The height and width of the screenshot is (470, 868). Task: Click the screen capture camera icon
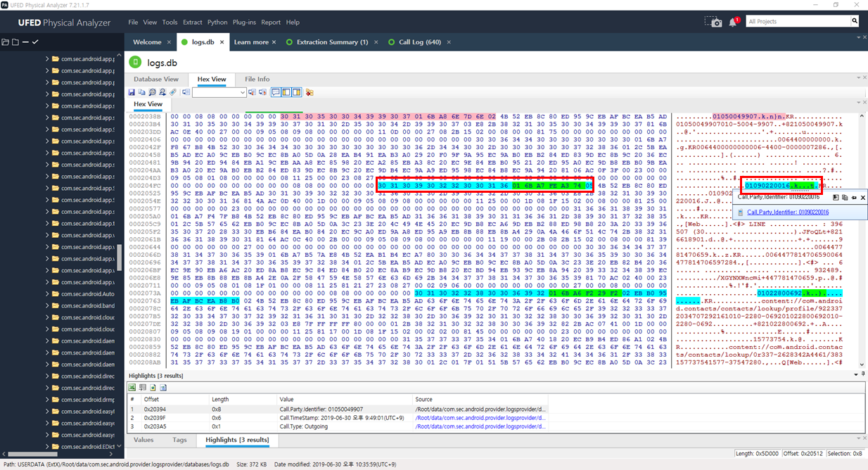[x=713, y=22]
